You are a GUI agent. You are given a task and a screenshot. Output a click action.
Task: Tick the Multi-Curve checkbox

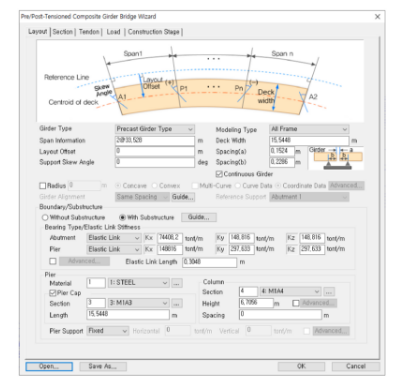tap(195, 186)
